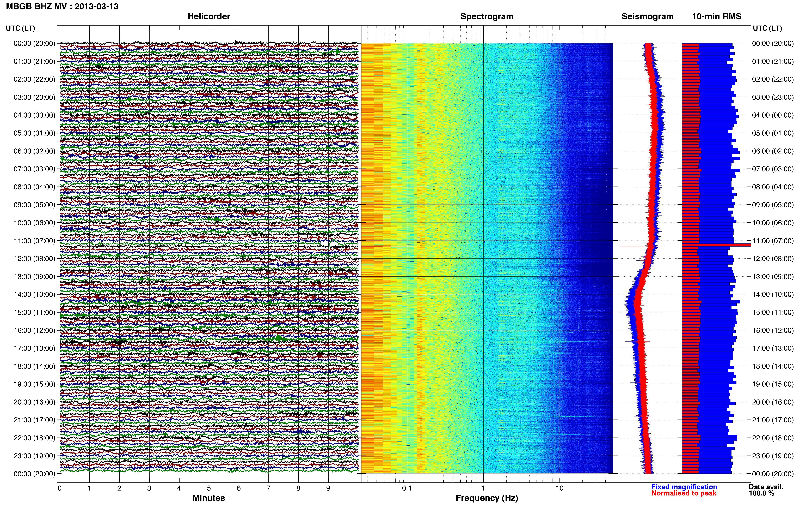Click 19:00 (15:00) beside the 10-min RMS panel
The image size is (812, 508).
pos(773,384)
